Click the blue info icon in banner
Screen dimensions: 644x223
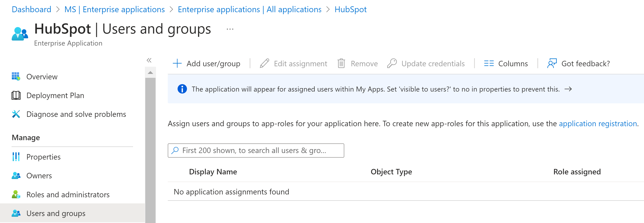tap(182, 89)
